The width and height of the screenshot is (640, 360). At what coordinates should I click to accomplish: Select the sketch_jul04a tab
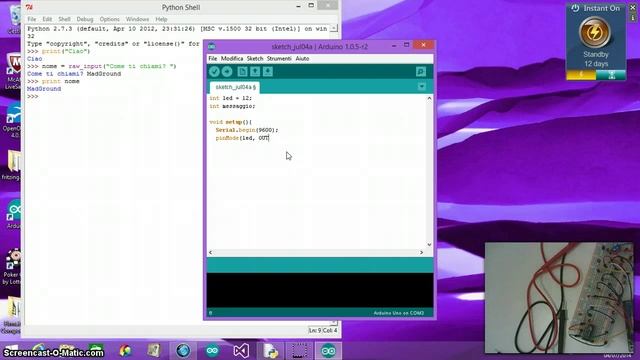tap(236, 87)
